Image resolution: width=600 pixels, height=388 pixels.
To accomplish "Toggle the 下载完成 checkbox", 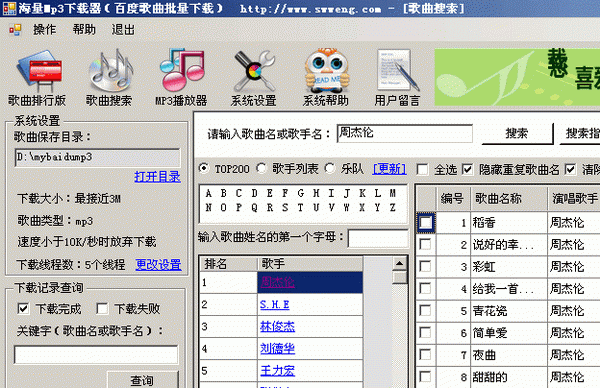I will tap(23, 308).
